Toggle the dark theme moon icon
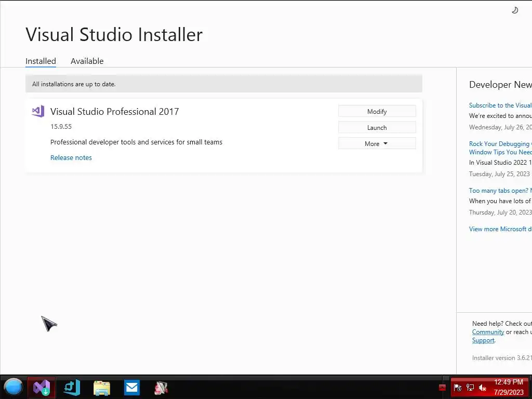Image resolution: width=532 pixels, height=399 pixels. coord(515,10)
